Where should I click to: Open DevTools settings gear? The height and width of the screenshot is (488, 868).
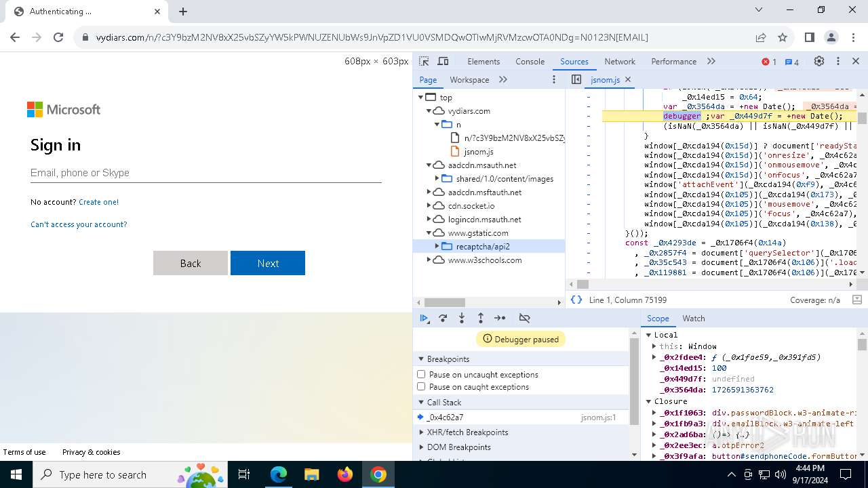819,61
